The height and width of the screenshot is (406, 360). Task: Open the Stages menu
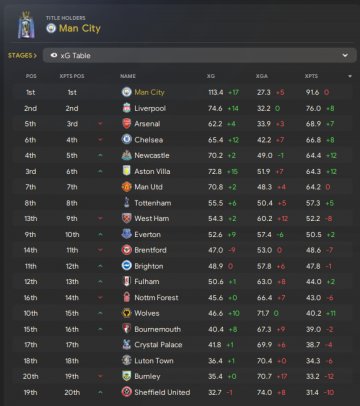pyautogui.click(x=22, y=55)
